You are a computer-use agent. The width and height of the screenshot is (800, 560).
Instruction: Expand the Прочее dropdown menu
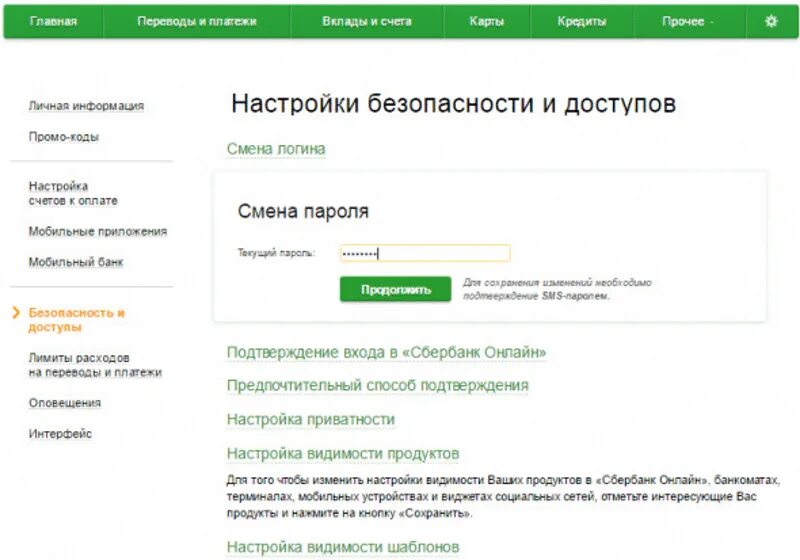[x=688, y=21]
